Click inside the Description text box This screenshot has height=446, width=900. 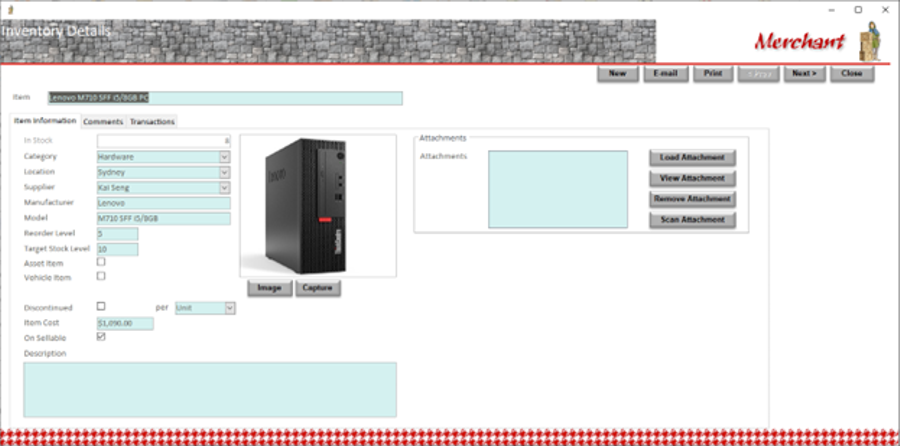[x=210, y=390]
